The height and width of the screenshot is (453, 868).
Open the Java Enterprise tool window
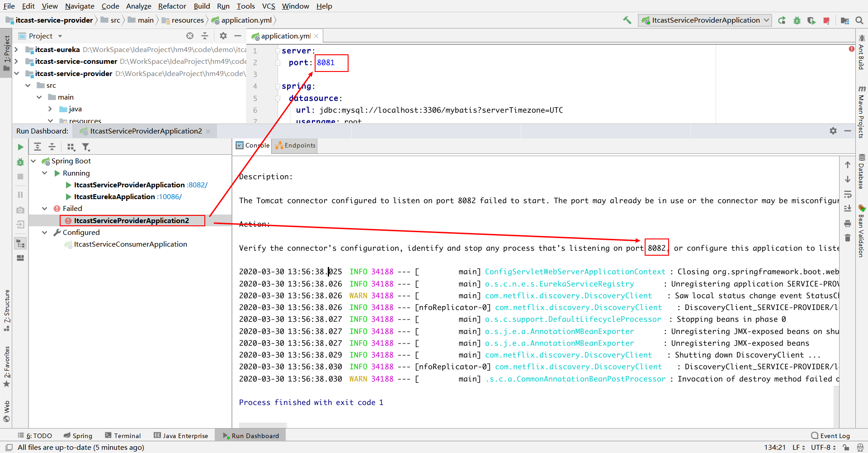point(181,435)
